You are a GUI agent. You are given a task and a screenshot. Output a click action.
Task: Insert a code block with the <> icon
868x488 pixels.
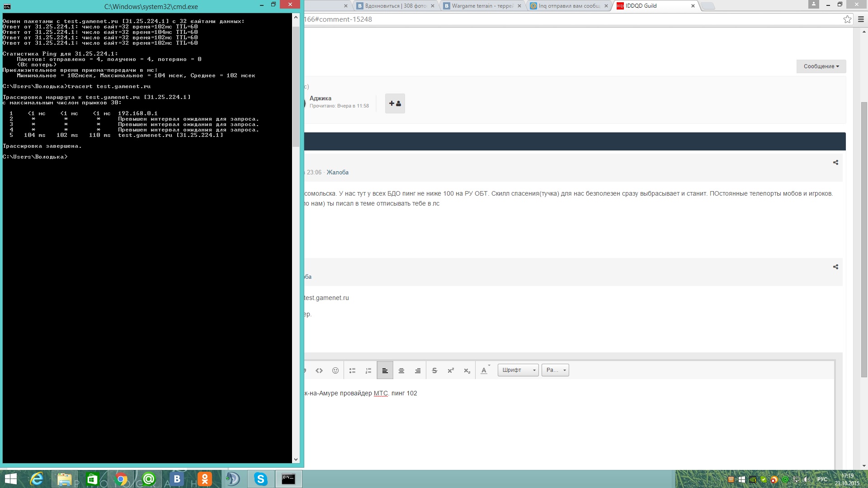pos(319,371)
